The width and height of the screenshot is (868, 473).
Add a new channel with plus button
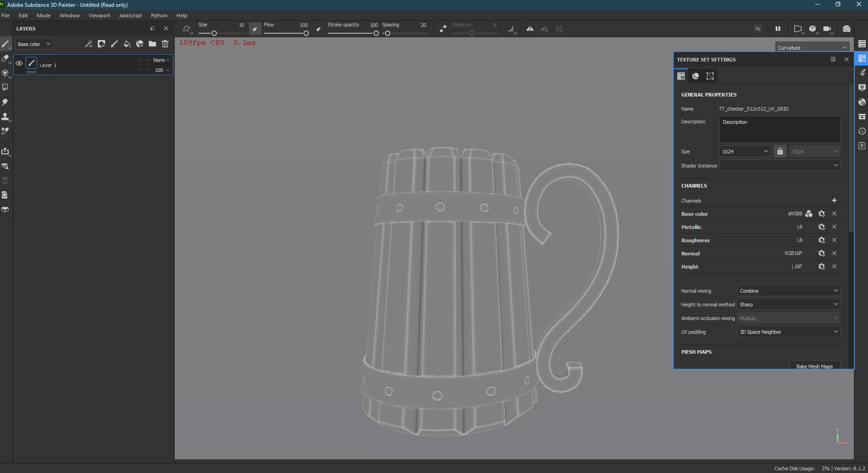pyautogui.click(x=834, y=200)
